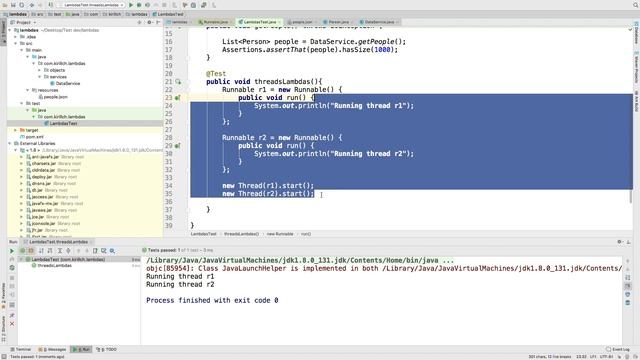Pin the Run tab

pos(12,315)
